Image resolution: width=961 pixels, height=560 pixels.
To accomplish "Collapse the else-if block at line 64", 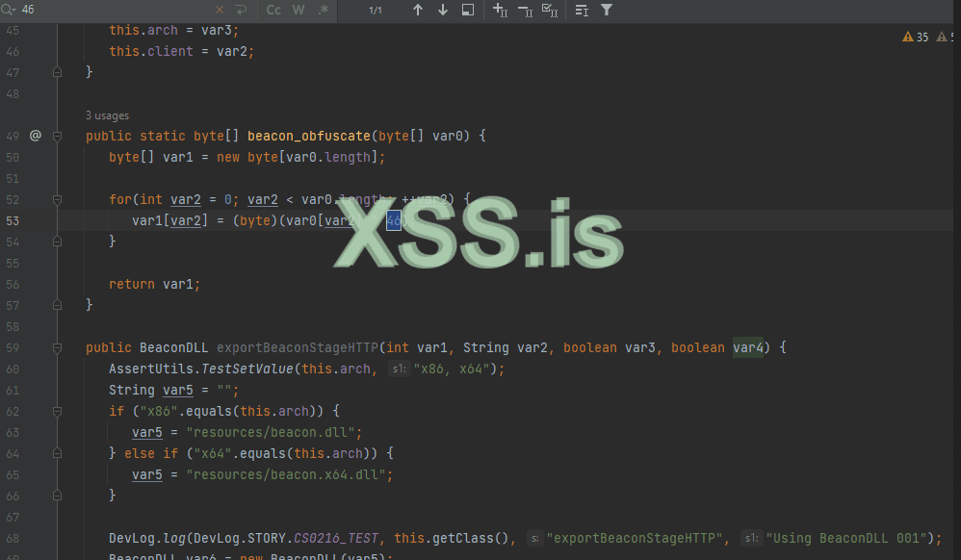I will [57, 453].
